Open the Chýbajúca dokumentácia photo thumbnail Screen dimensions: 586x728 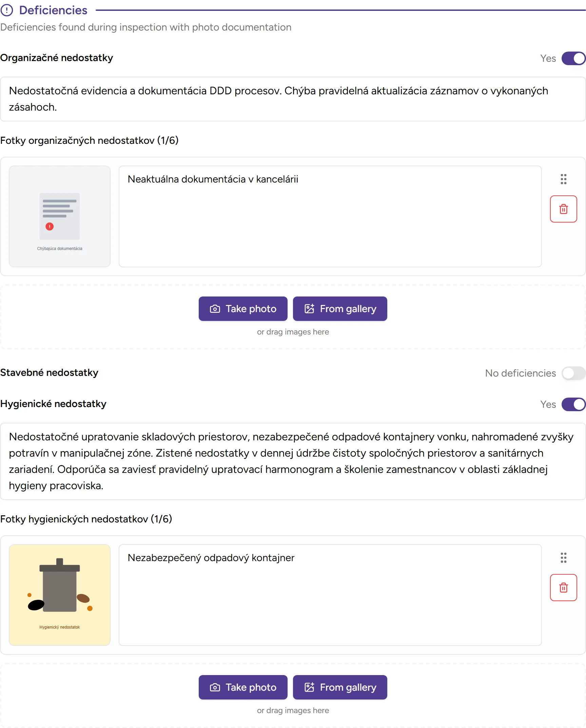click(x=60, y=216)
